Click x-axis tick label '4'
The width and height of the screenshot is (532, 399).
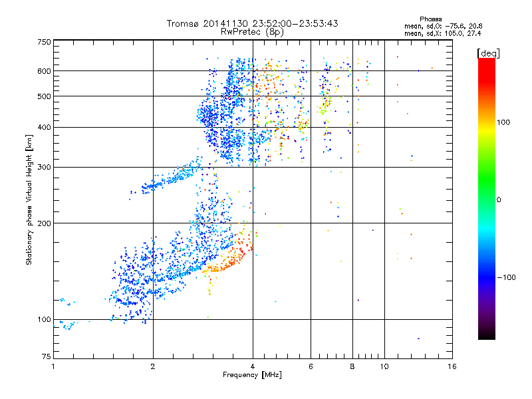253,366
